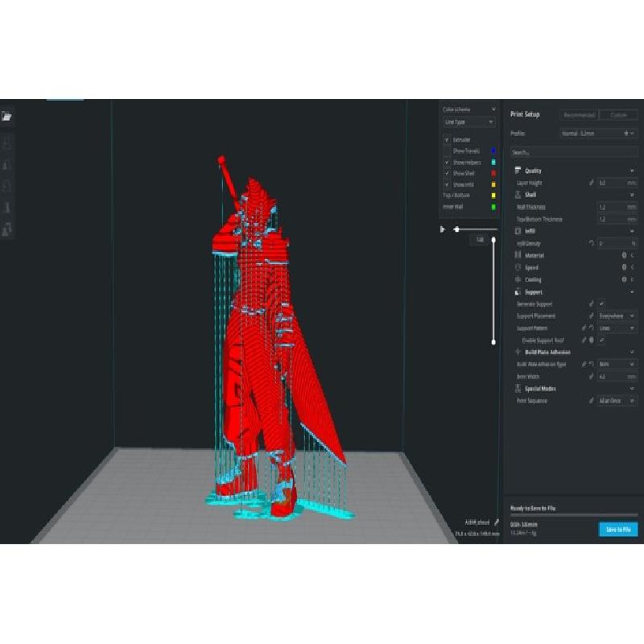Select the Mirror tool in left toolbar
Viewport: 644px width, 644px height.
pos(6,208)
